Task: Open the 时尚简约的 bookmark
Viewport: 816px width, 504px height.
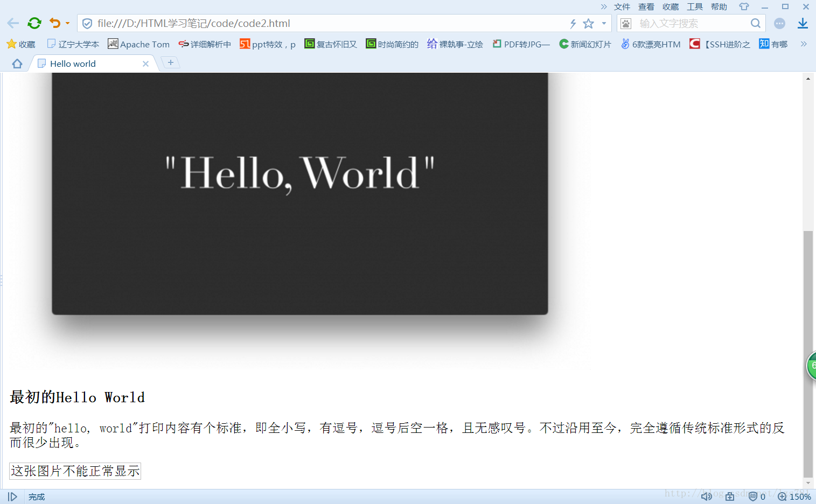Action: 392,44
